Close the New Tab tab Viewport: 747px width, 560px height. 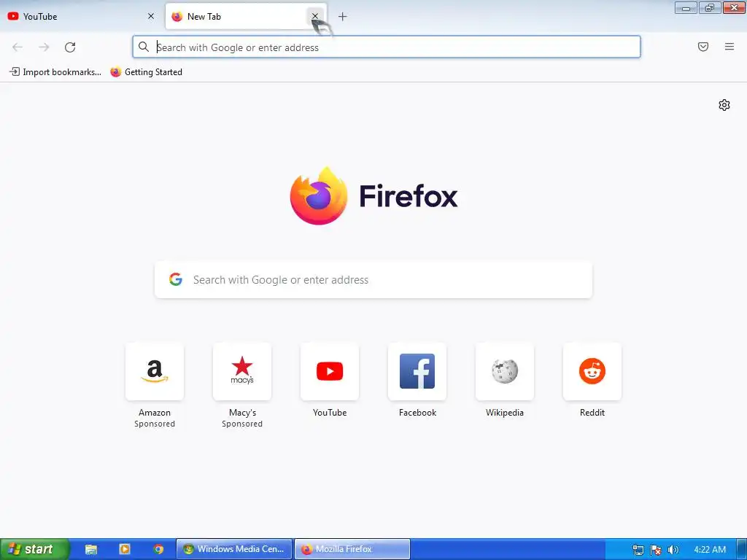click(x=315, y=16)
